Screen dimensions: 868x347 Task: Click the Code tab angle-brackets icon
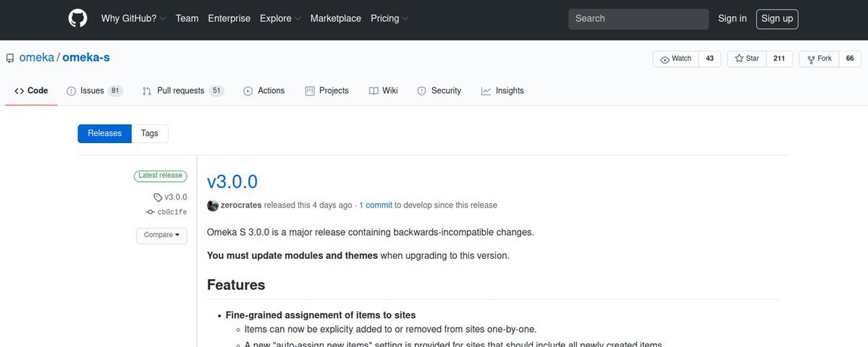coord(20,91)
